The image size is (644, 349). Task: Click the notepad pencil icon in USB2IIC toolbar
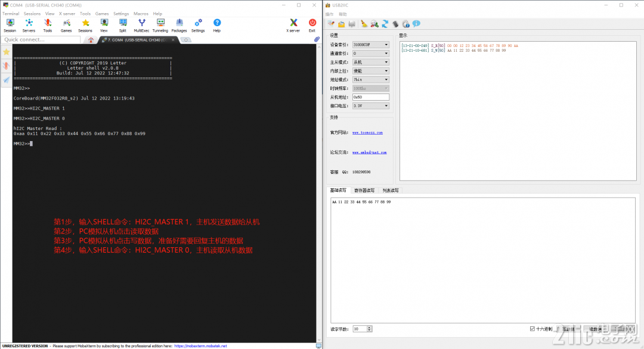[x=331, y=24]
